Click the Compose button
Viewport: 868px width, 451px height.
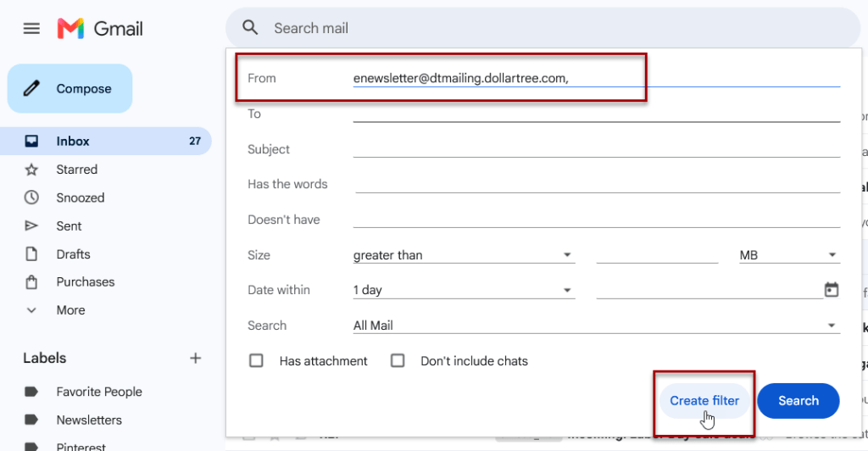[70, 88]
